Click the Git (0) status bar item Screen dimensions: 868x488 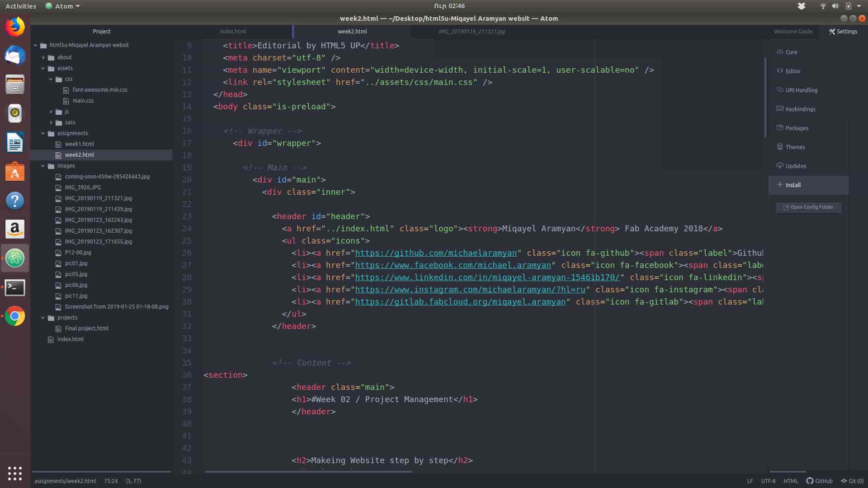852,481
